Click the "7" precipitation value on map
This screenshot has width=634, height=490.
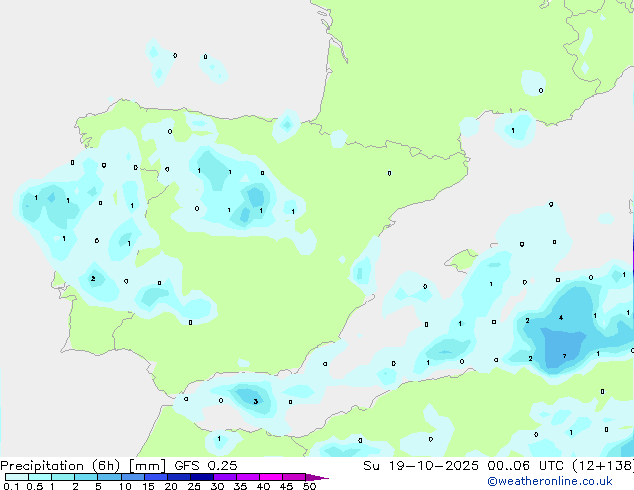(x=564, y=356)
